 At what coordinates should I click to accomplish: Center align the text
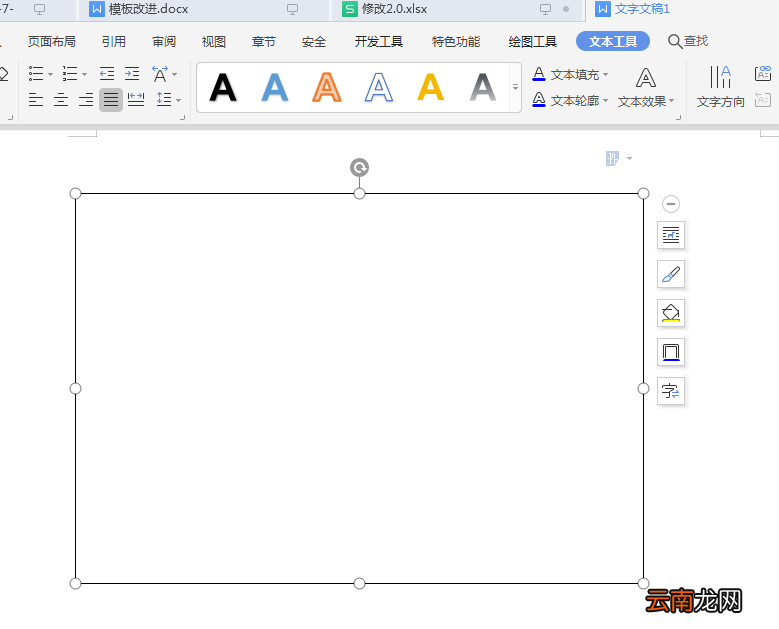tap(61, 100)
